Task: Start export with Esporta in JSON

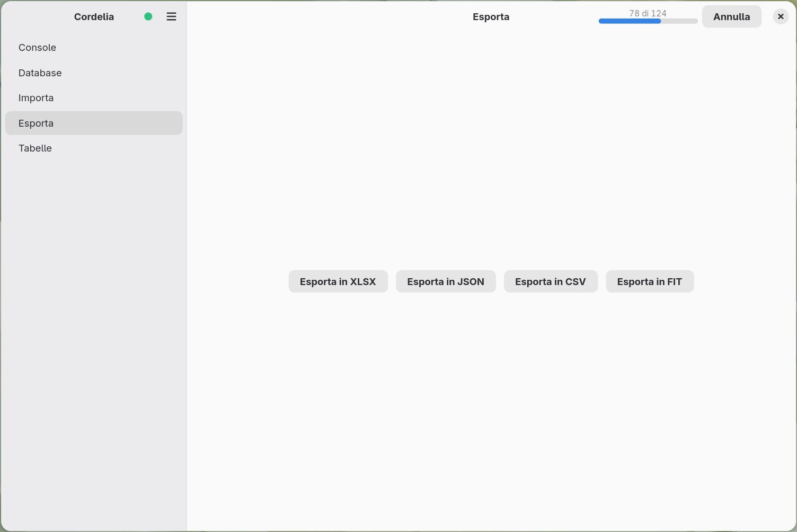Action: point(446,281)
